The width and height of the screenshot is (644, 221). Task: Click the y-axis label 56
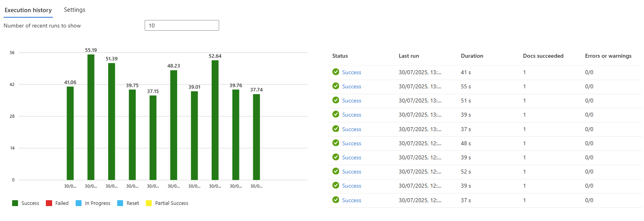pyautogui.click(x=12, y=53)
